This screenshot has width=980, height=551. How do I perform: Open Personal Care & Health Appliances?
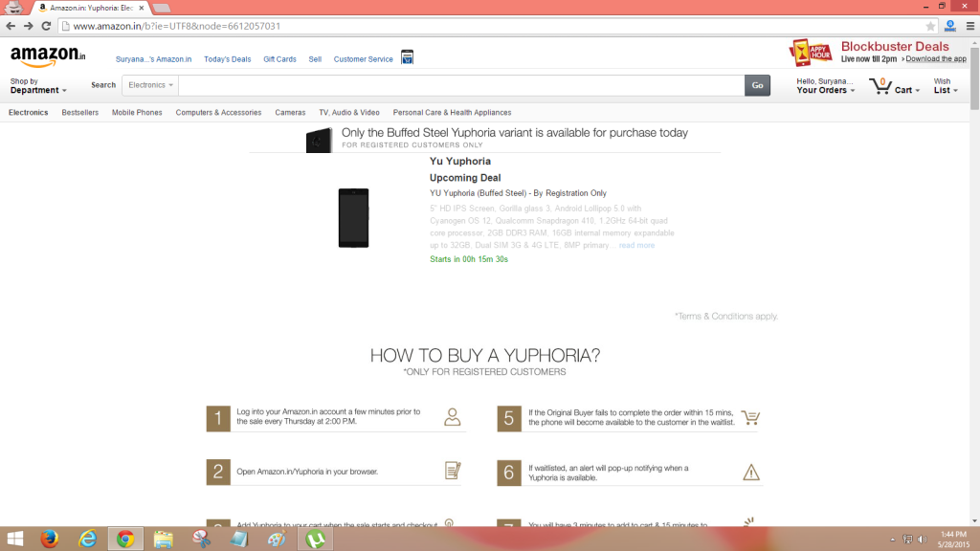click(452, 113)
